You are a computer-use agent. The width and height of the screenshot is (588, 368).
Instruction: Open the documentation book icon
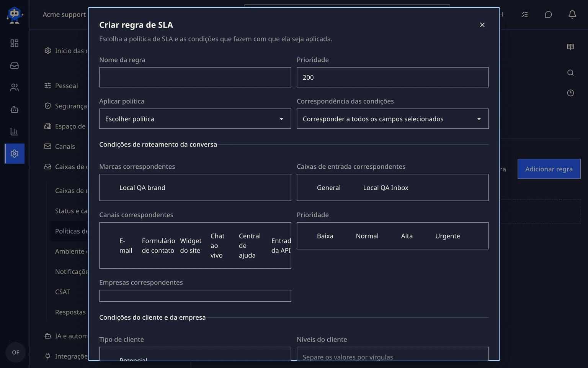click(x=570, y=47)
